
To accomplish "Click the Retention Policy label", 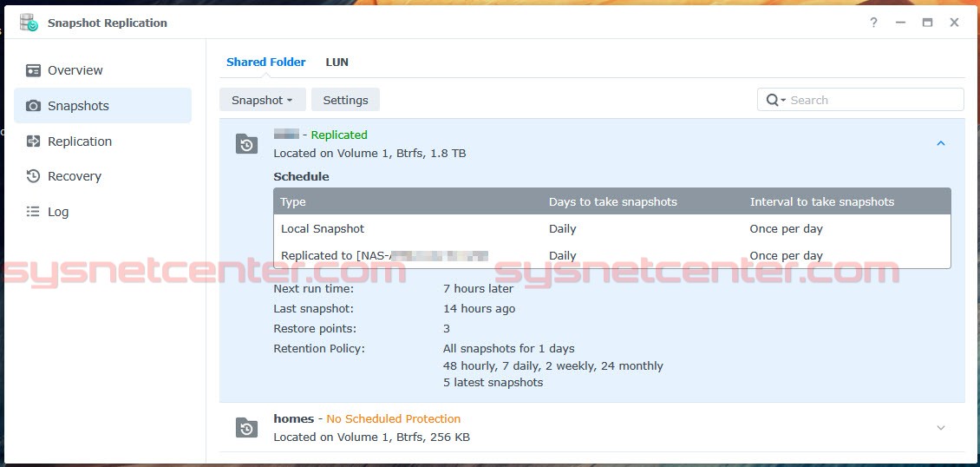I will click(319, 349).
